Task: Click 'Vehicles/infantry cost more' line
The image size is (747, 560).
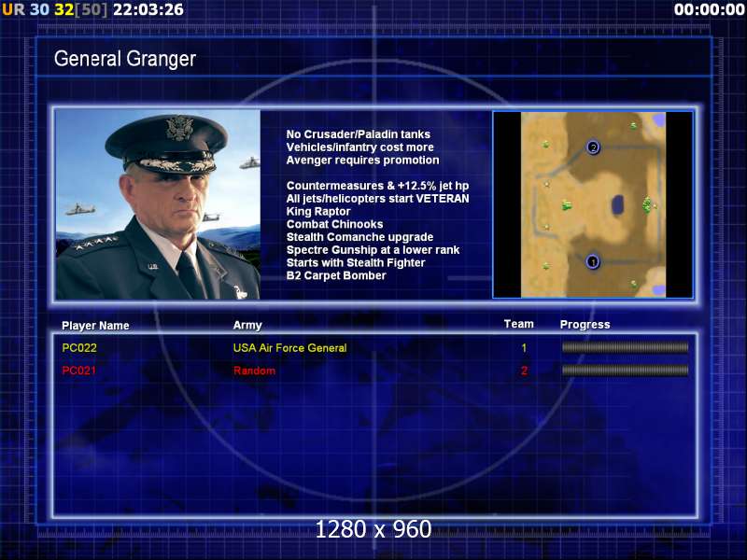Action: pos(360,147)
